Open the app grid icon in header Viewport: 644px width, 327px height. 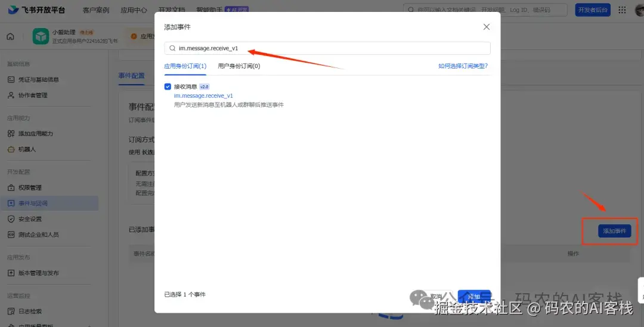point(623,10)
